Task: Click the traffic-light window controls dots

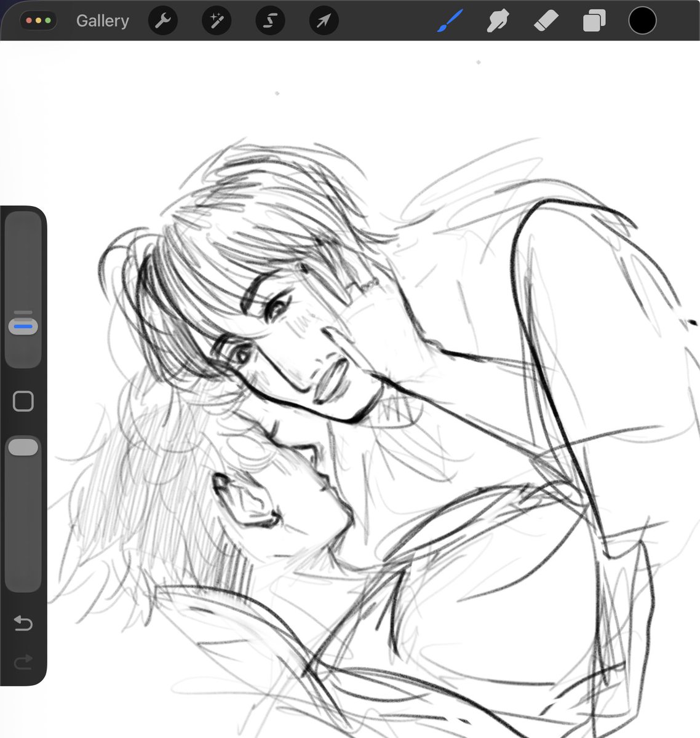Action: tap(39, 21)
